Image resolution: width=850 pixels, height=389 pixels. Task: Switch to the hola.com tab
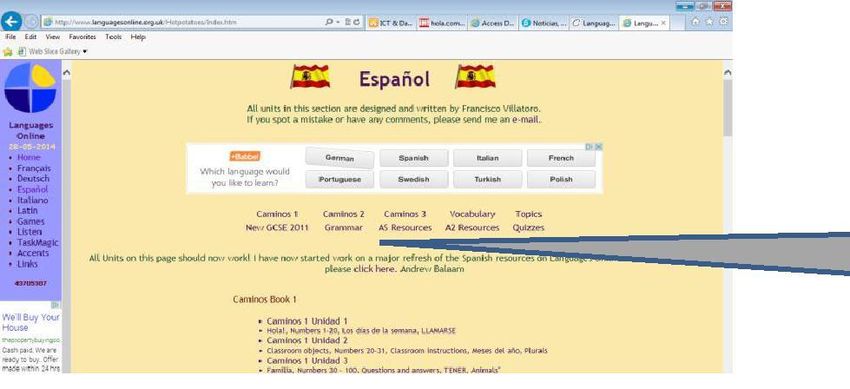pos(442,23)
